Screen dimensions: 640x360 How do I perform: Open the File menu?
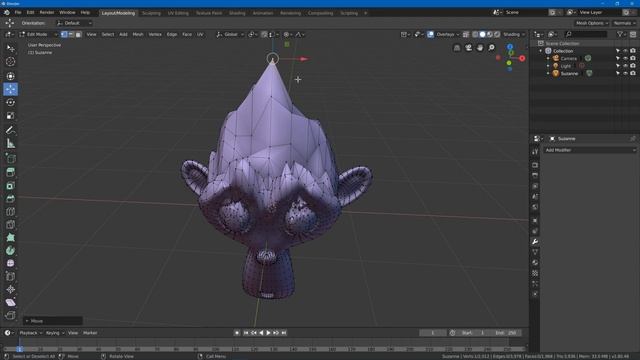(x=18, y=13)
